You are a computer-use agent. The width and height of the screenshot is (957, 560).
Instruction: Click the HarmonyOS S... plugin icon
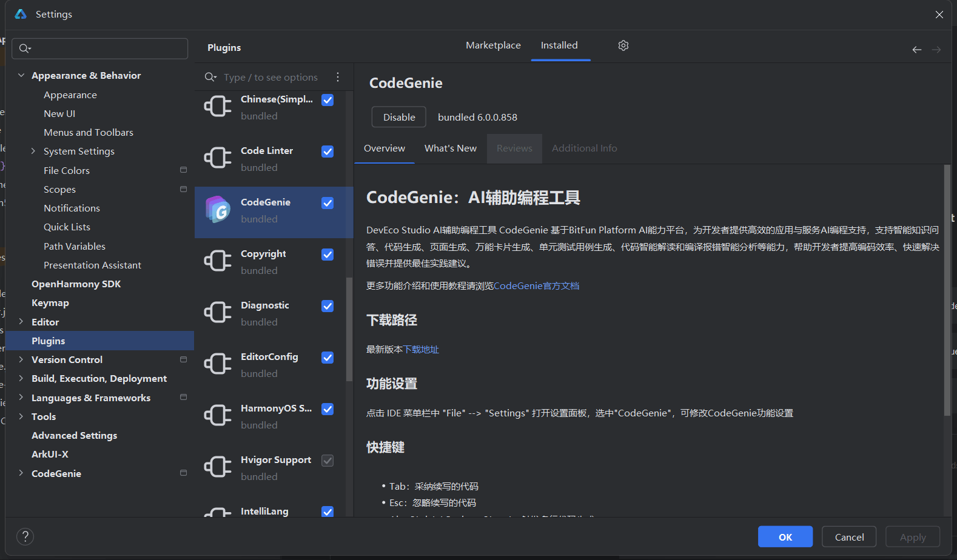click(218, 416)
